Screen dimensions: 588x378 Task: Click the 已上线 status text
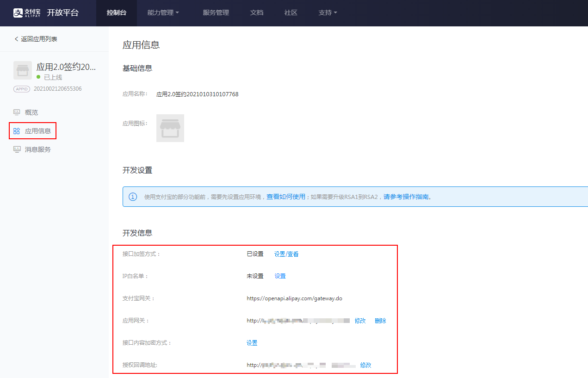click(53, 77)
